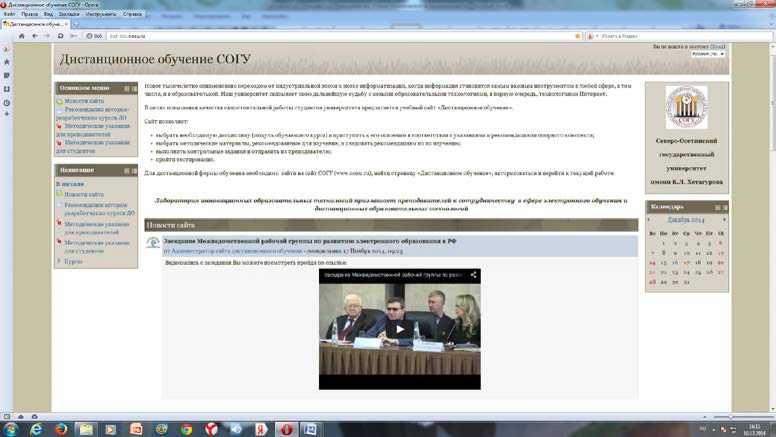Go to next month in calendar
The image size is (776, 437).
[724, 219]
